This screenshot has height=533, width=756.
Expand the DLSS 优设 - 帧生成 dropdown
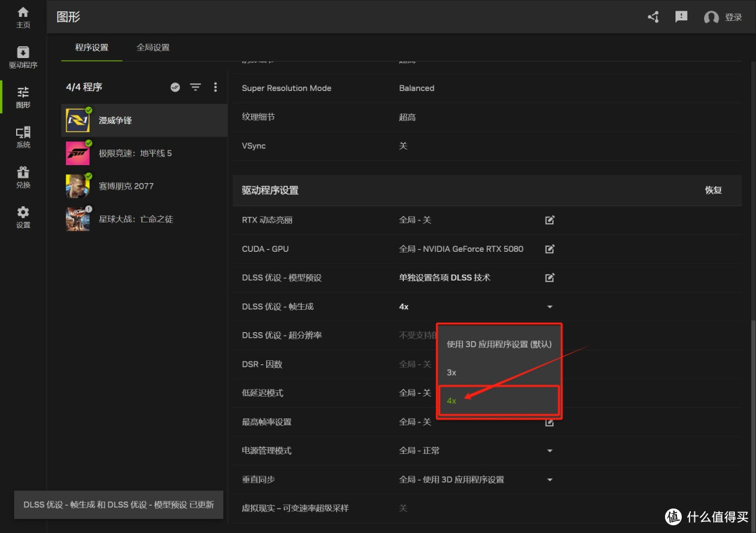(549, 307)
